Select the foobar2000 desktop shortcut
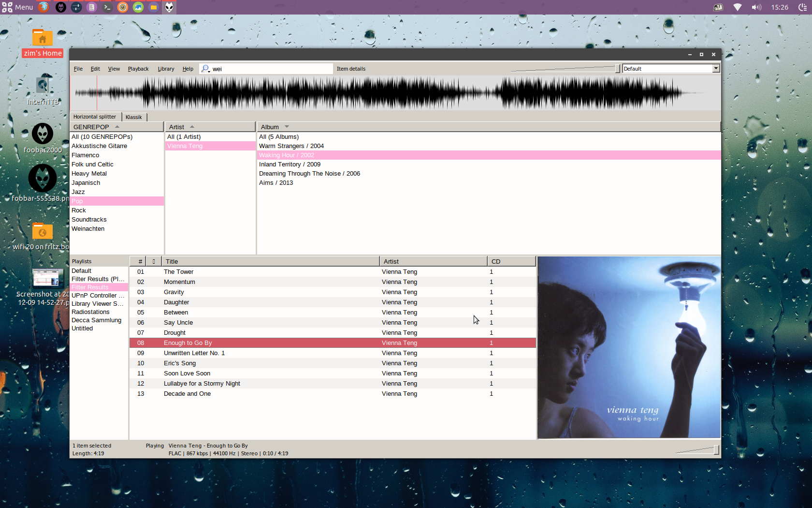812x508 pixels. pyautogui.click(x=43, y=138)
